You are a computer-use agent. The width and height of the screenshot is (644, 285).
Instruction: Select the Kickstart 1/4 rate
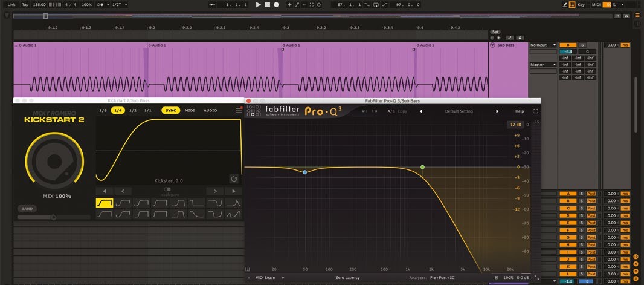[x=118, y=110]
